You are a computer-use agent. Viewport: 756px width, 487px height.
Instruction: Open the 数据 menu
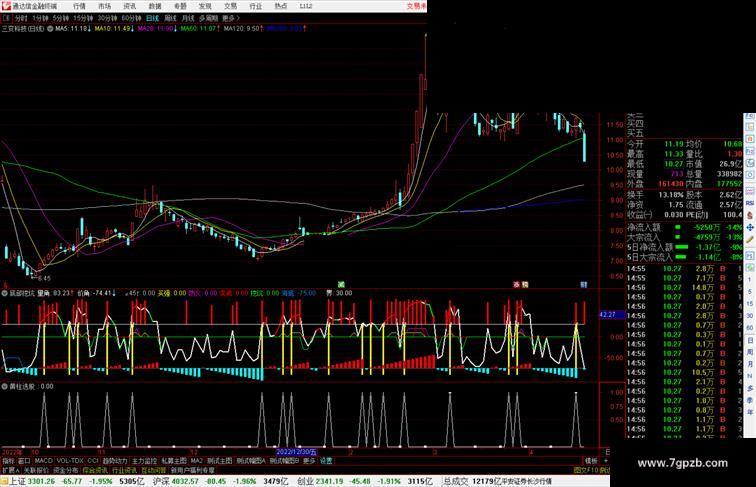click(155, 6)
